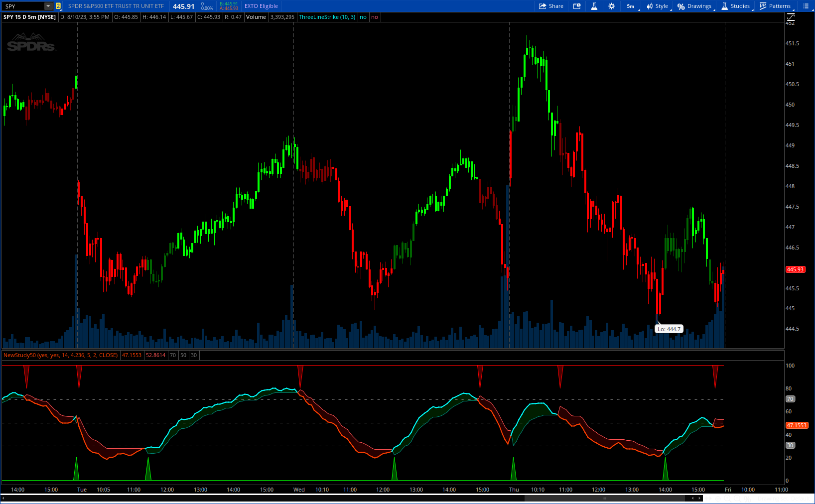This screenshot has height=504, width=815.
Task: Click the candlestick icon beside Style
Action: (x=650, y=6)
